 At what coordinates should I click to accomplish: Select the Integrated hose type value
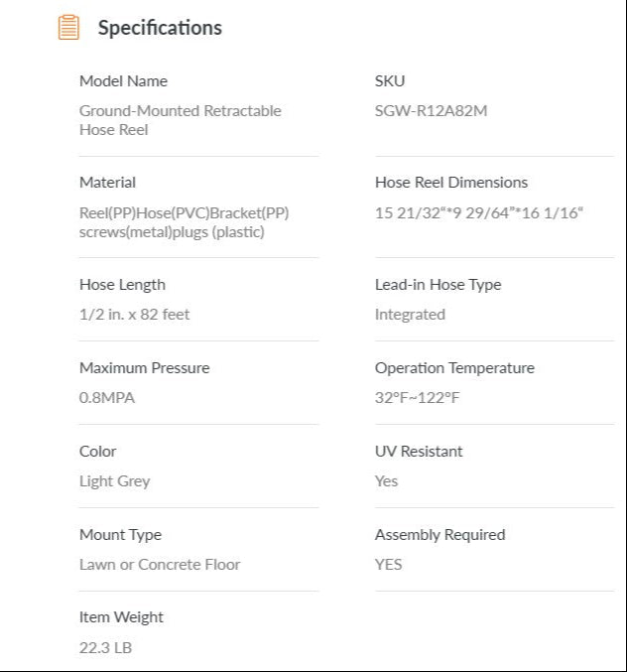tap(410, 315)
